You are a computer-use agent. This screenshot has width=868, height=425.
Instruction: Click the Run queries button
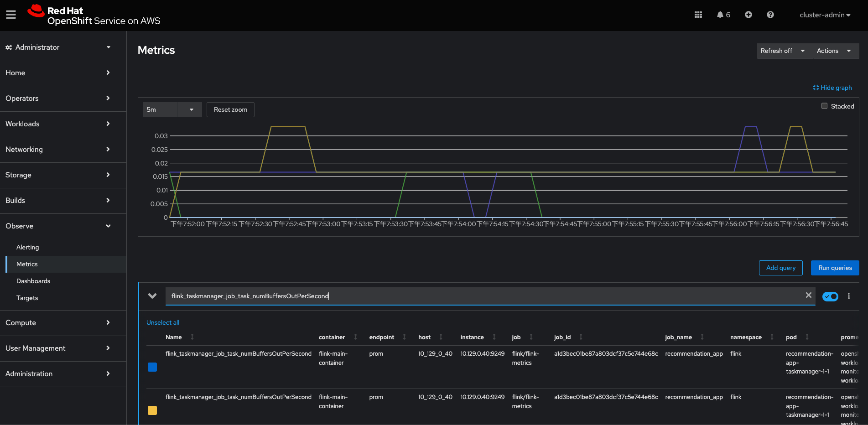[835, 268]
